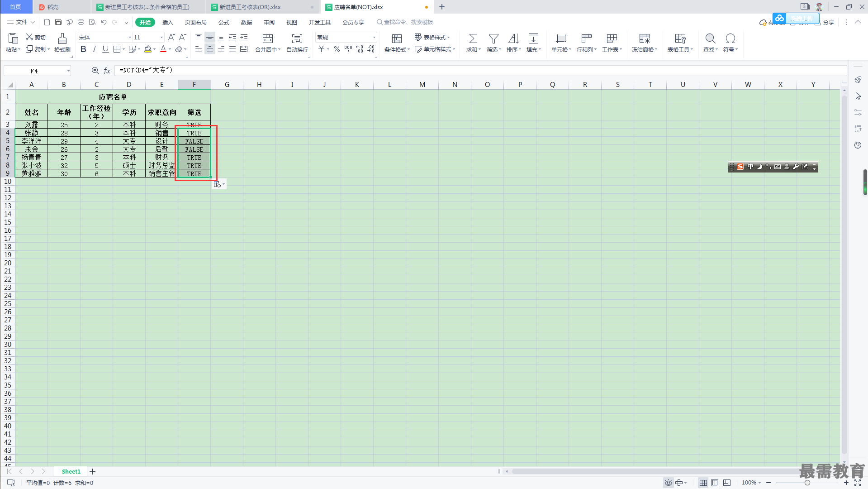The image size is (868, 489).
Task: Toggle eye-protection mode in status bar
Action: pyautogui.click(x=668, y=483)
